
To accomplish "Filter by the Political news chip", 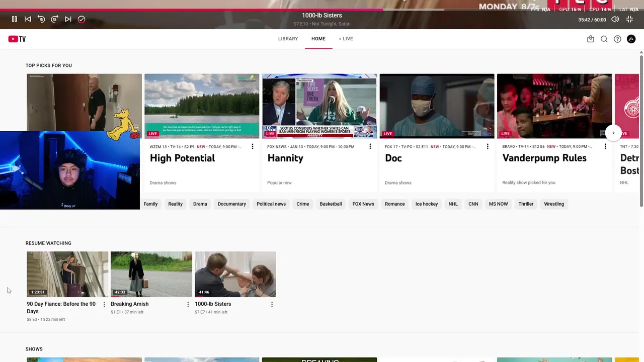I will (x=271, y=204).
